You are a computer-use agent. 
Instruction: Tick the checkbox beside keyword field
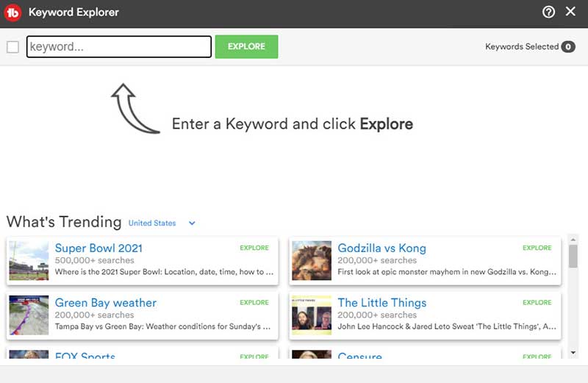[x=12, y=47]
